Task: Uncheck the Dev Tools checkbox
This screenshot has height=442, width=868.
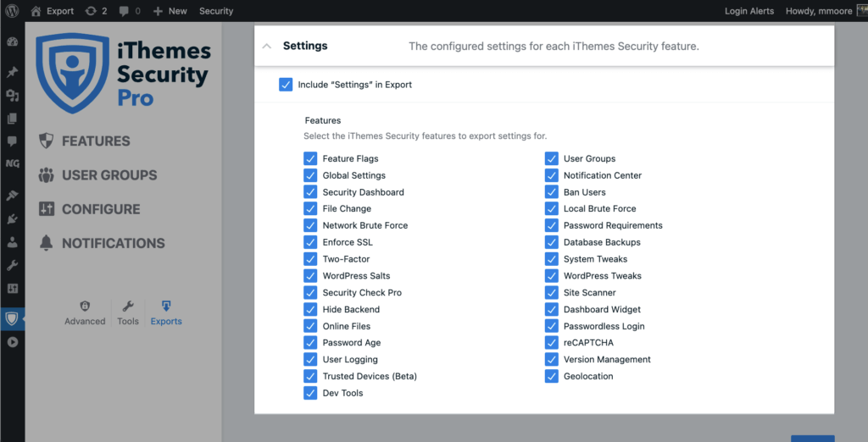Action: 310,393
